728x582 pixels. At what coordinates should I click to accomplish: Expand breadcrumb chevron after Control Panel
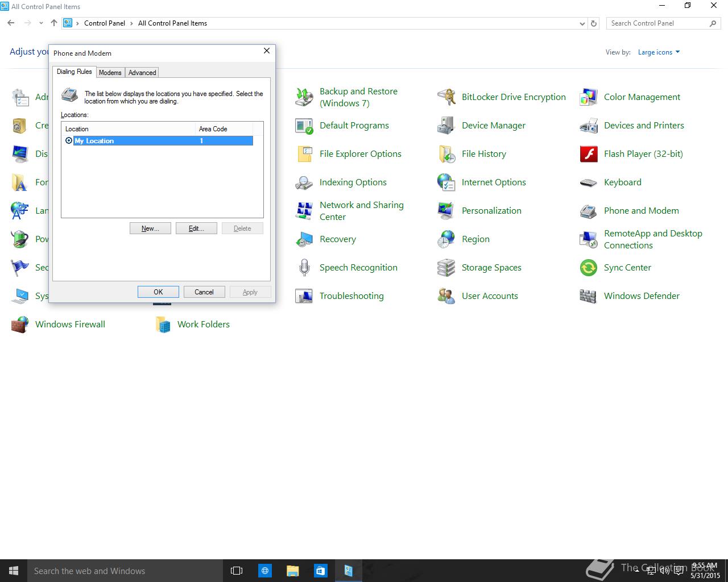pyautogui.click(x=131, y=23)
